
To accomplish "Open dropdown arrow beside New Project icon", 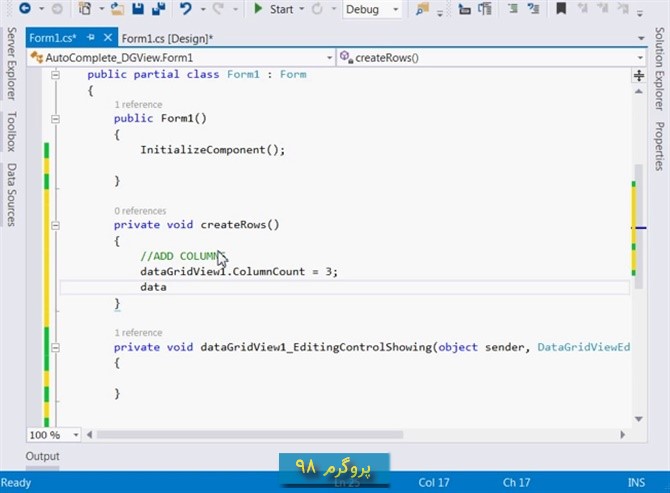I will (x=101, y=9).
